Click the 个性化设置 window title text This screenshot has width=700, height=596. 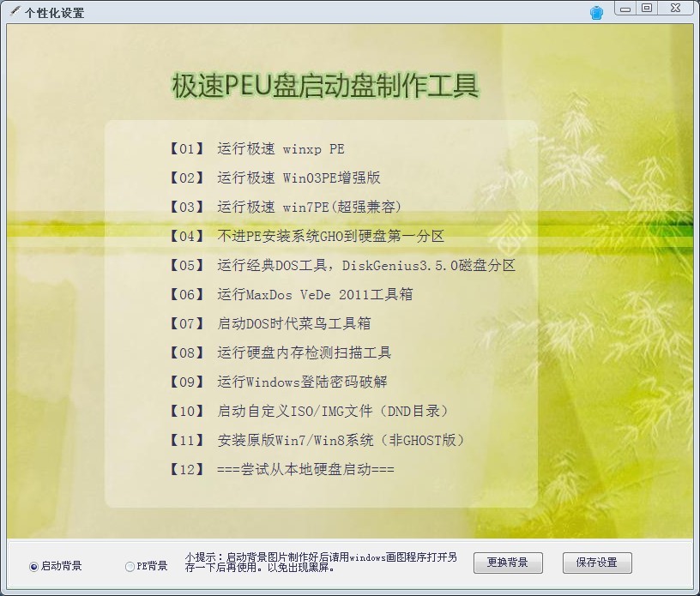(54, 13)
